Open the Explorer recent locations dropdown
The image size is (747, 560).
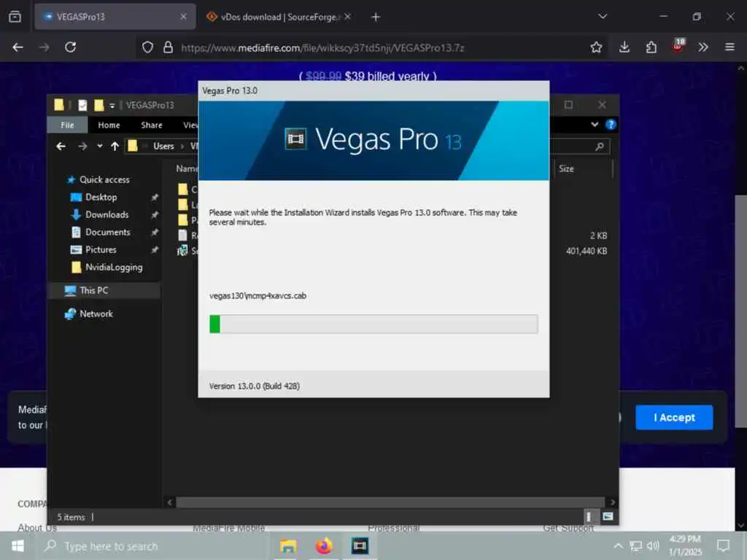tap(99, 146)
